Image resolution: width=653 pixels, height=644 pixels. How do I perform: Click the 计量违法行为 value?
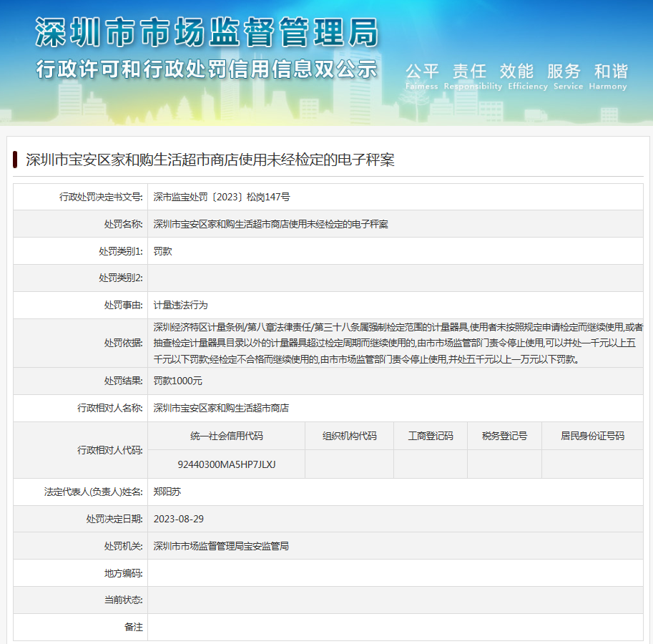180,306
